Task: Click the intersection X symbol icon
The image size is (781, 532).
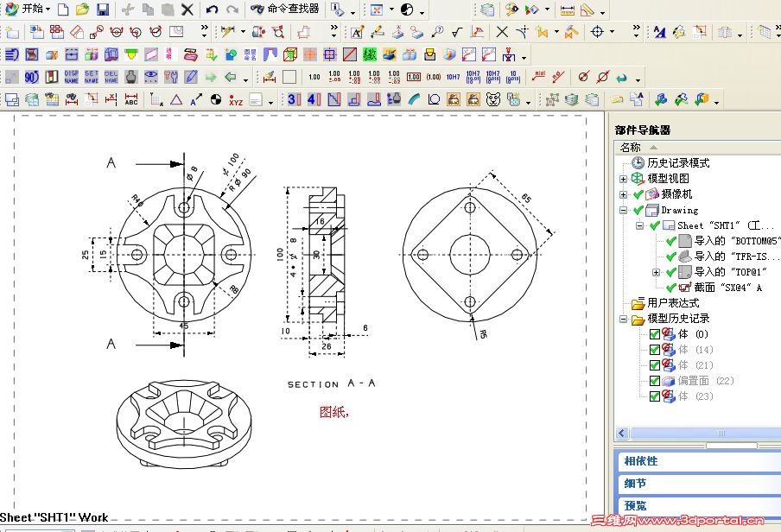Action: pyautogui.click(x=502, y=32)
